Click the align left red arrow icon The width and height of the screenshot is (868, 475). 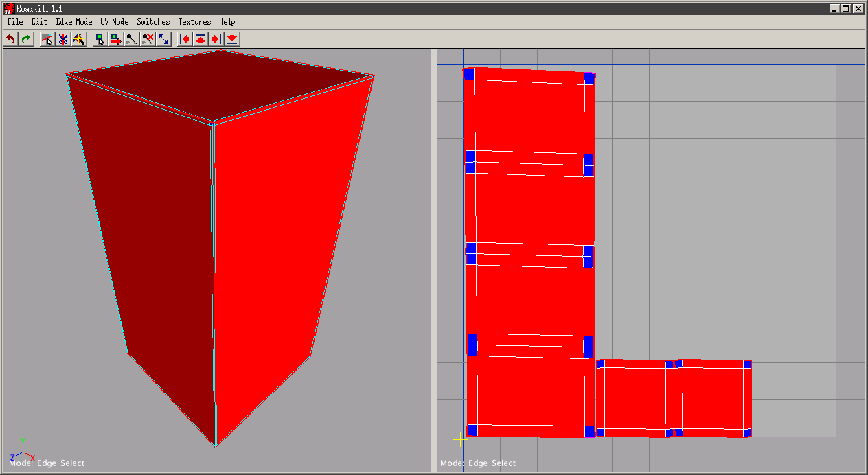(185, 39)
